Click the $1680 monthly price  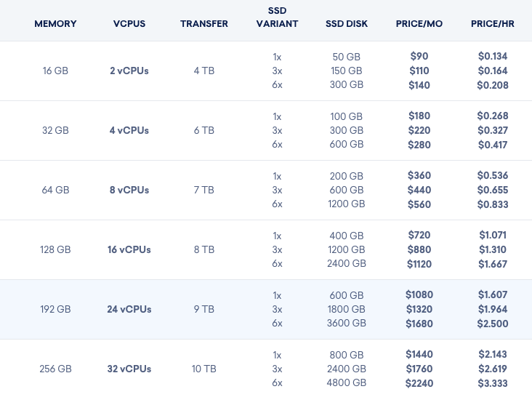419,324
